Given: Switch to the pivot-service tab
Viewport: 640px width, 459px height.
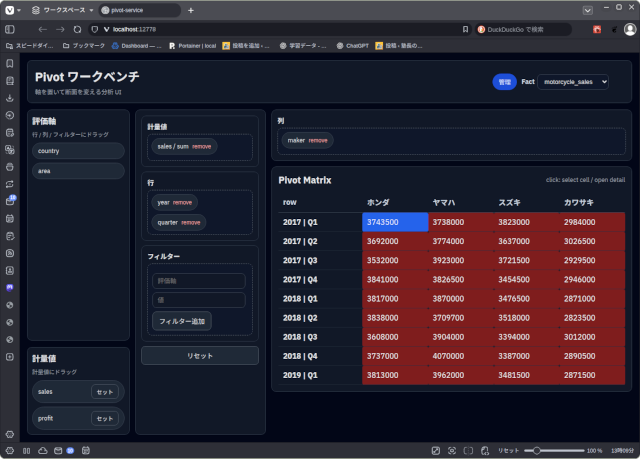Looking at the screenshot, I should coord(140,10).
